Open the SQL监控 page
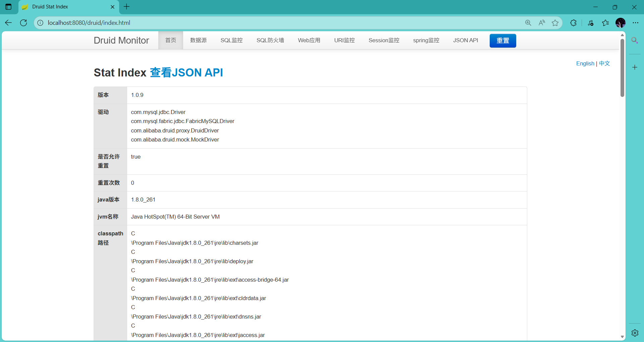644x342 pixels. coord(231,40)
